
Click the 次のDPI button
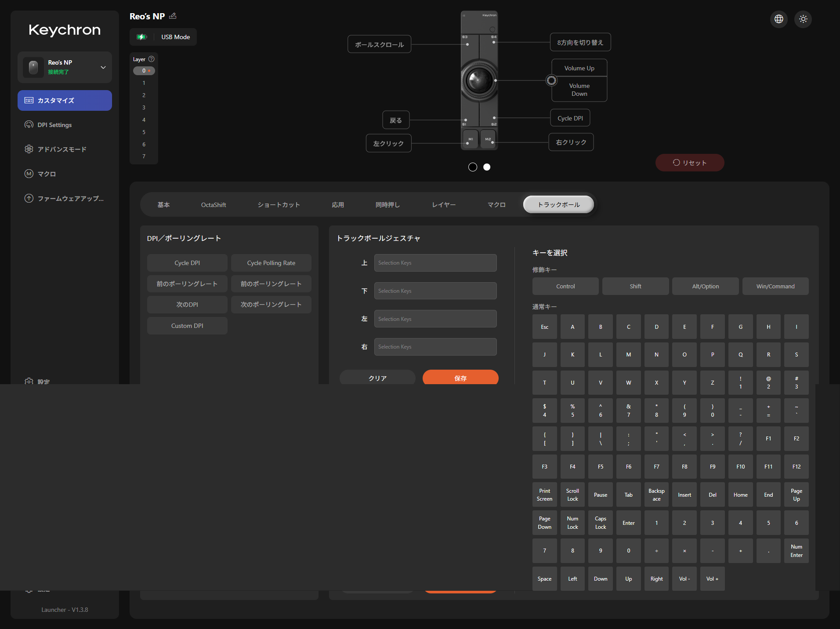click(187, 305)
